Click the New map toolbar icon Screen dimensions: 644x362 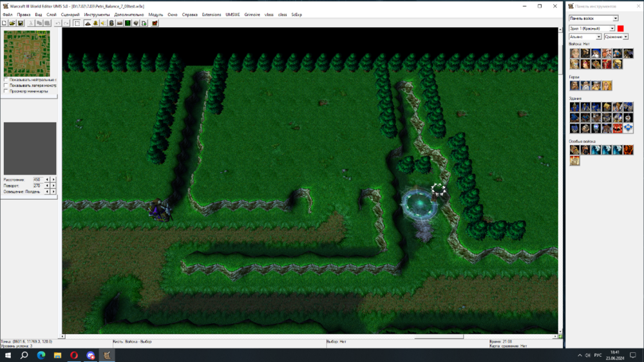click(5, 23)
